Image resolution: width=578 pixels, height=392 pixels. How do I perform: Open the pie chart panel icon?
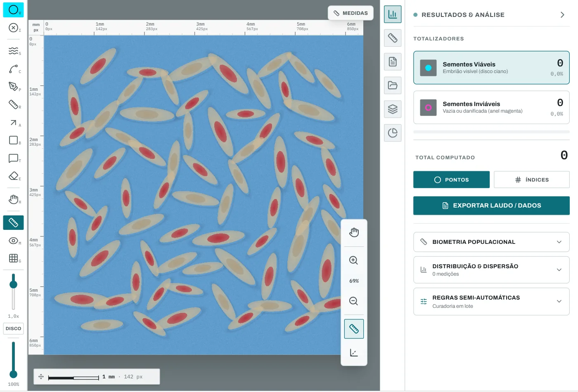(x=393, y=133)
